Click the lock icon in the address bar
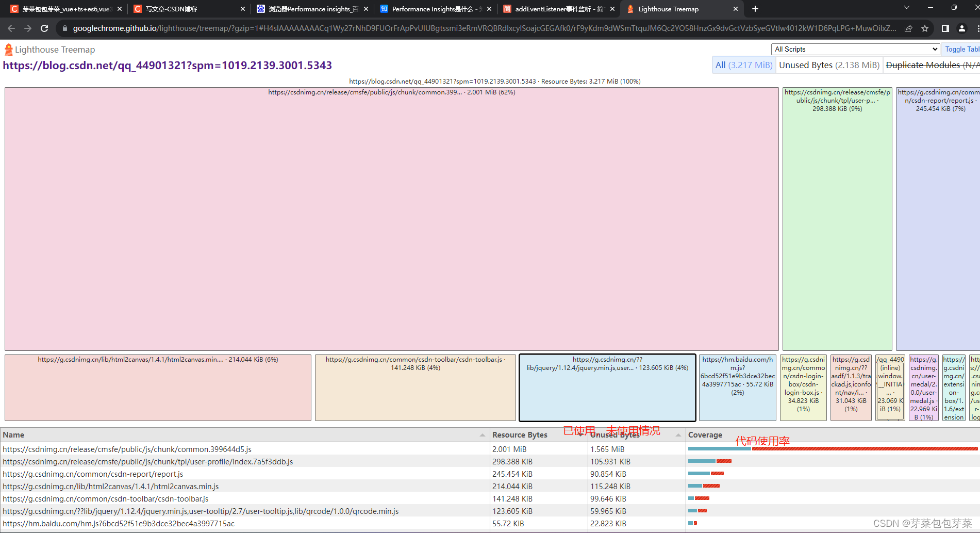 [x=64, y=28]
